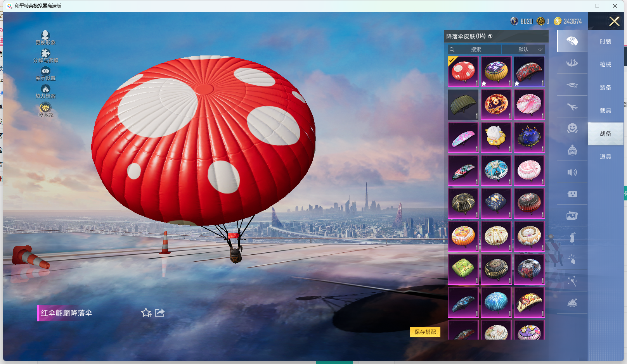The image size is (627, 364).
Task: Select the spray can category icon
Action: point(572,237)
